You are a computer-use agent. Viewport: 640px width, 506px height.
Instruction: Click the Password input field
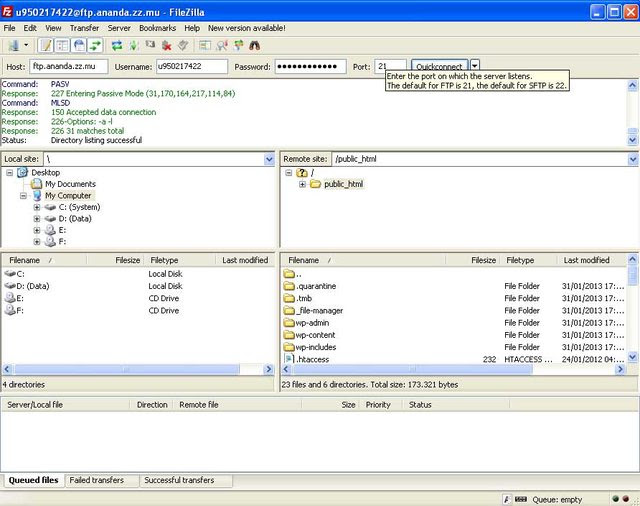pos(310,66)
